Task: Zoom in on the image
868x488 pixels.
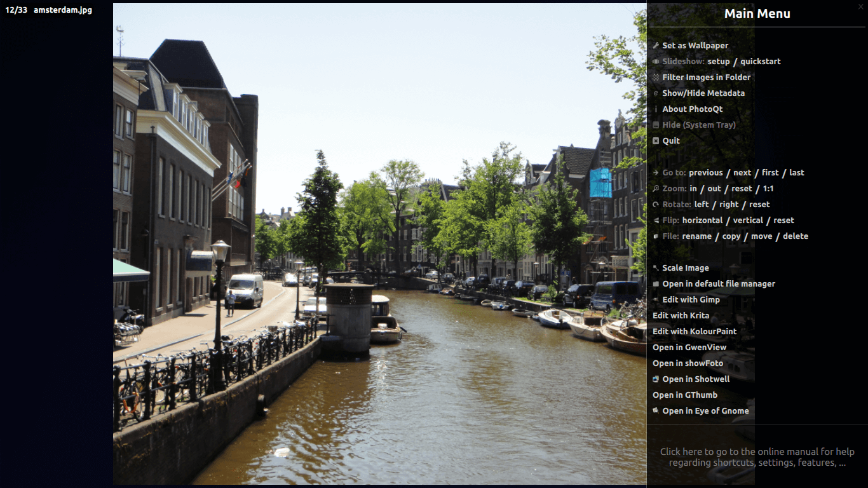Action: [x=693, y=189]
